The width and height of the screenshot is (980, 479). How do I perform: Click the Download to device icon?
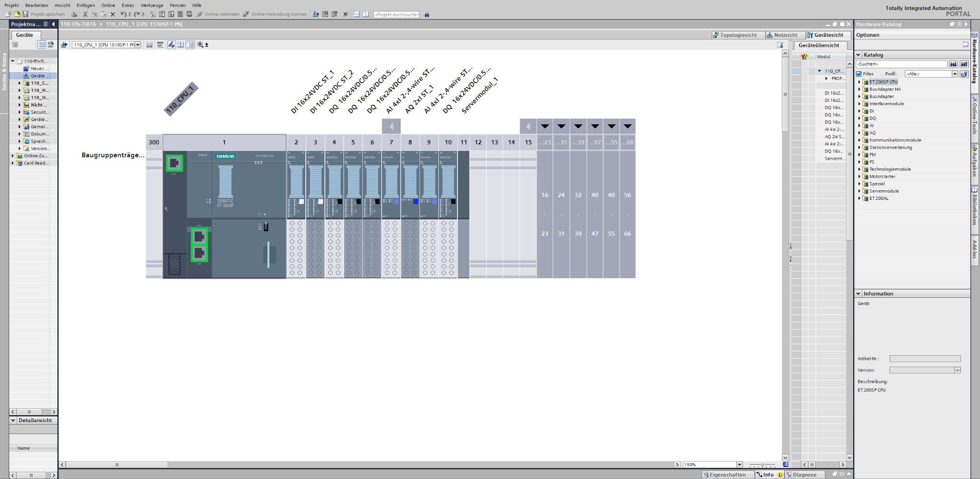pos(162,14)
